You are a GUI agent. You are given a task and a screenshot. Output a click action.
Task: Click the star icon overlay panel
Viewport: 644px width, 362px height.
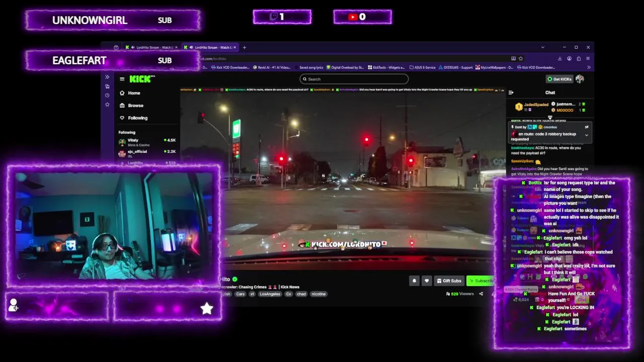pos(168,307)
